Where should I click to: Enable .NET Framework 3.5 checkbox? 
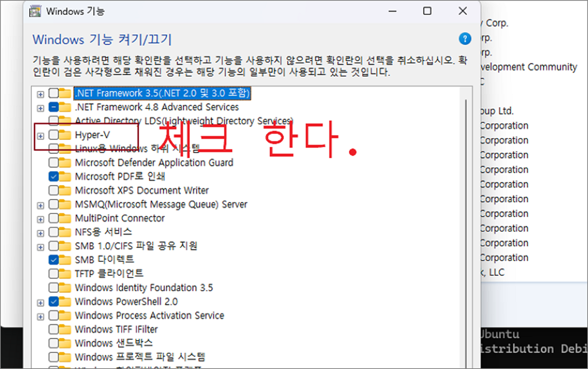point(53,94)
